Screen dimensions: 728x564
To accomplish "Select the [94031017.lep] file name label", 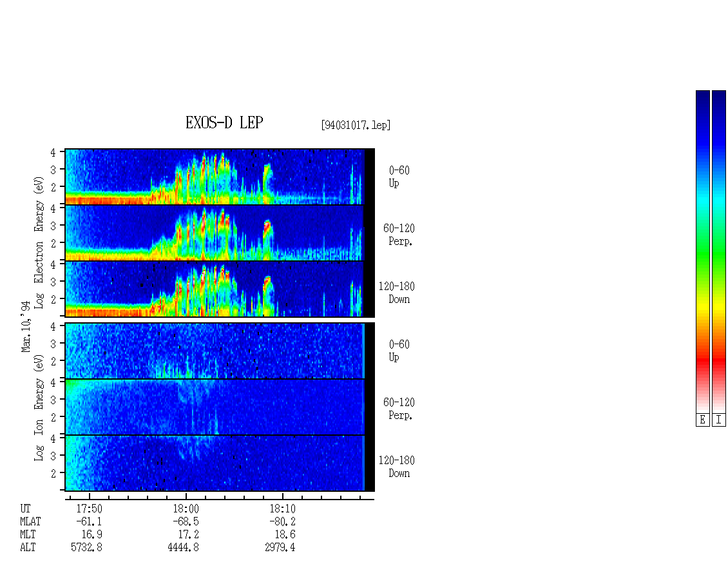I will click(356, 125).
